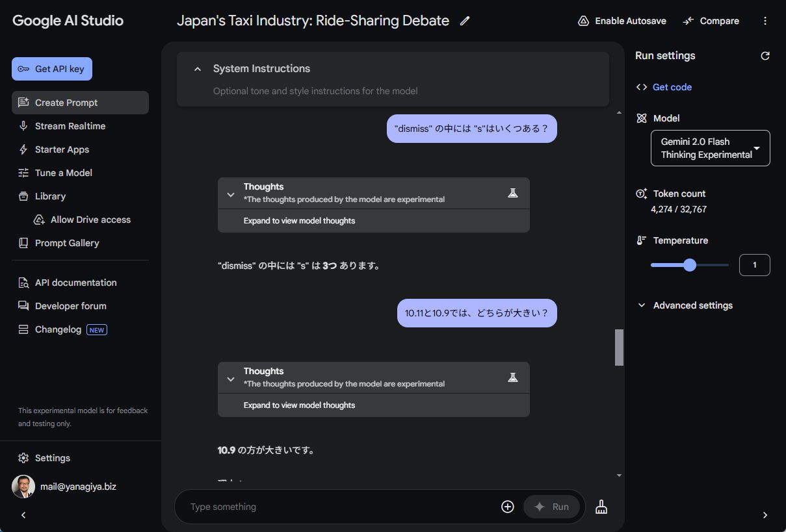Screen dimensions: 786x532
Task: Clear the conversation with the broom icon
Action: click(x=601, y=506)
